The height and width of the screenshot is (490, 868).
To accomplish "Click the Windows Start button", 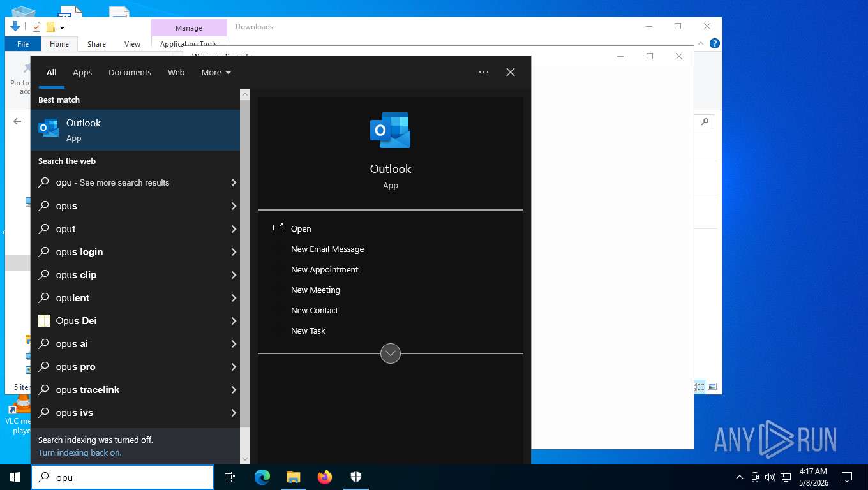I will [x=15, y=477].
